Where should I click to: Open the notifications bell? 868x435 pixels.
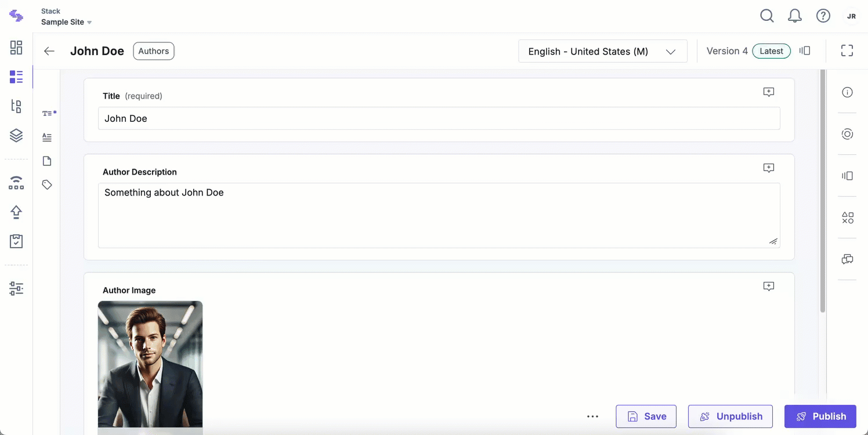pyautogui.click(x=795, y=16)
